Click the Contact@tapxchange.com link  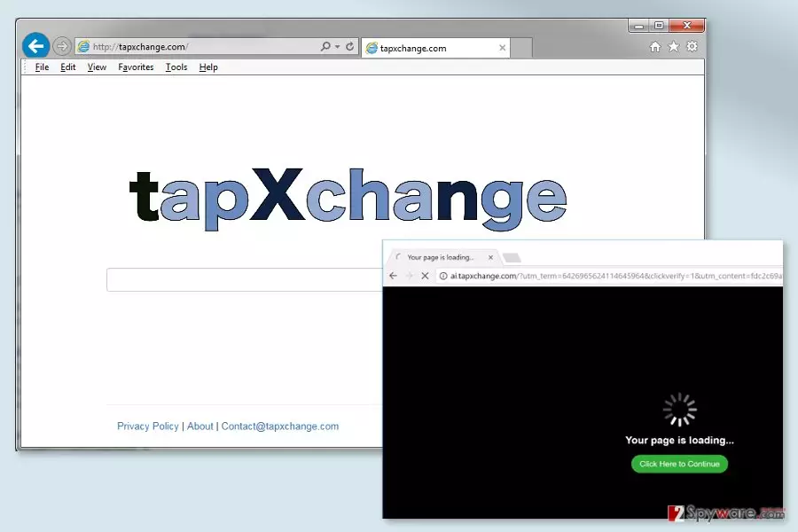pyautogui.click(x=280, y=426)
